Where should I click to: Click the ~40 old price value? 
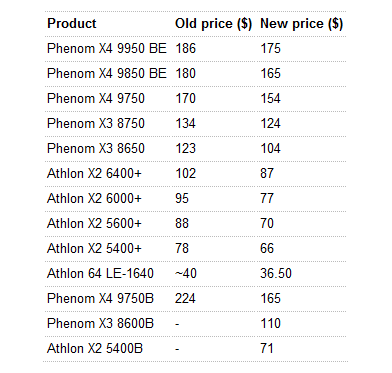186,274
